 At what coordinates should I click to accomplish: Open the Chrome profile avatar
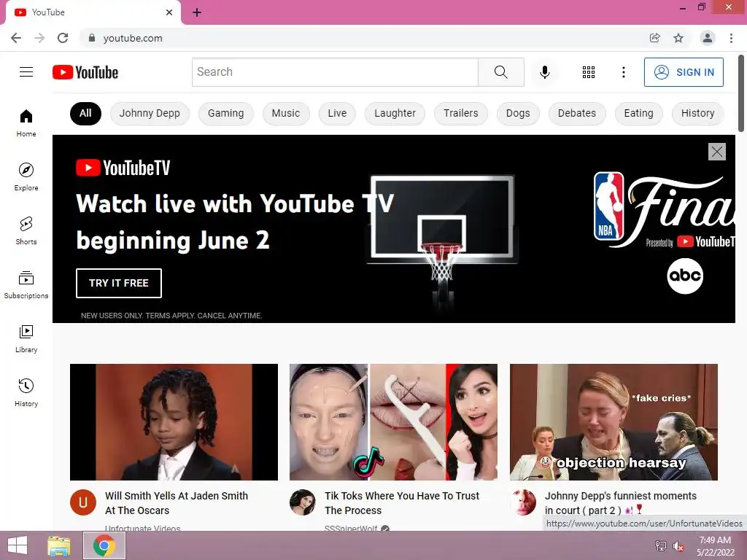(708, 38)
